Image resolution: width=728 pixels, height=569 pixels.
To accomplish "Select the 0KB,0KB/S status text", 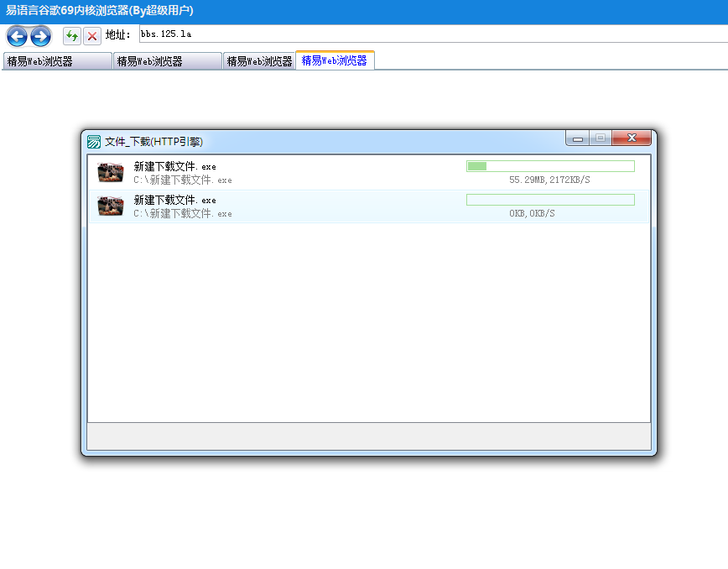I will (532, 213).
